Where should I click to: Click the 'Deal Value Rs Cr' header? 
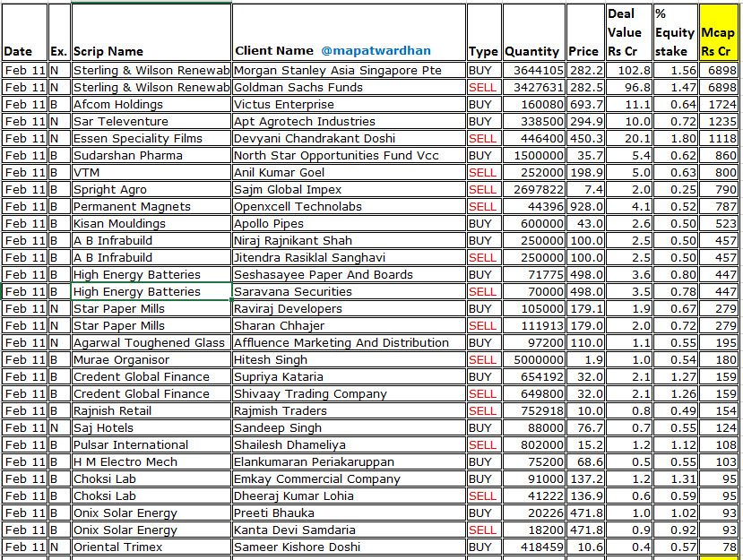[629, 32]
